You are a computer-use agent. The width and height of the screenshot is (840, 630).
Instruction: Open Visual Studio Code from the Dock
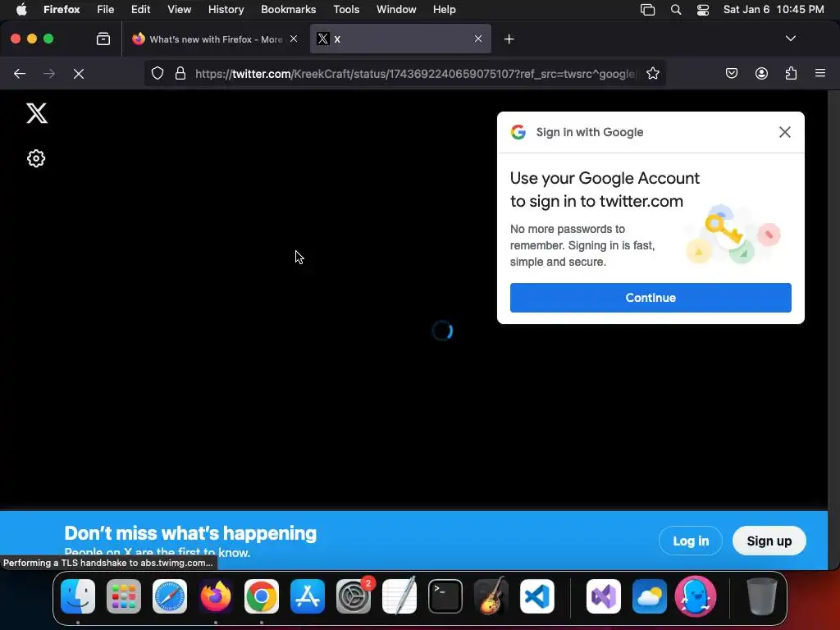coord(536,596)
